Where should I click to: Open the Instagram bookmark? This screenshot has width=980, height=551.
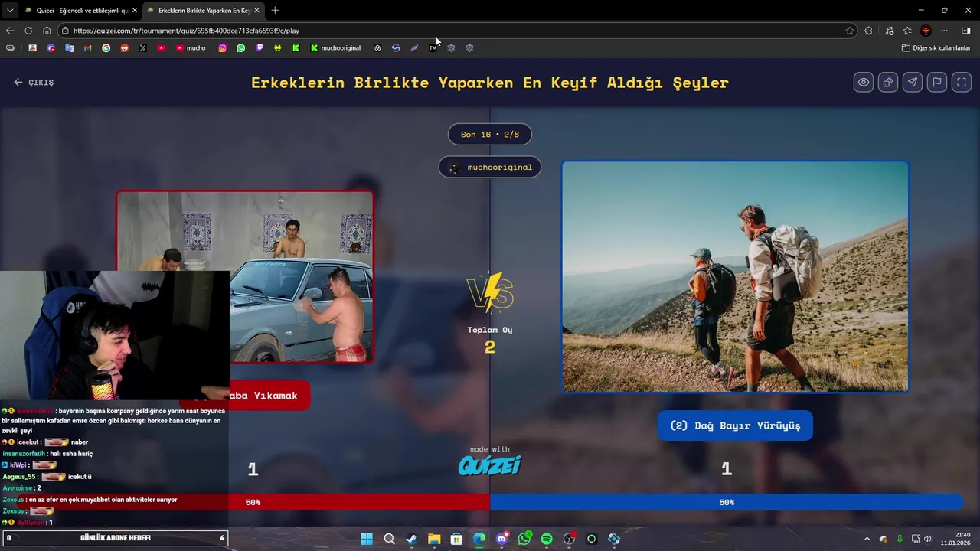[223, 47]
